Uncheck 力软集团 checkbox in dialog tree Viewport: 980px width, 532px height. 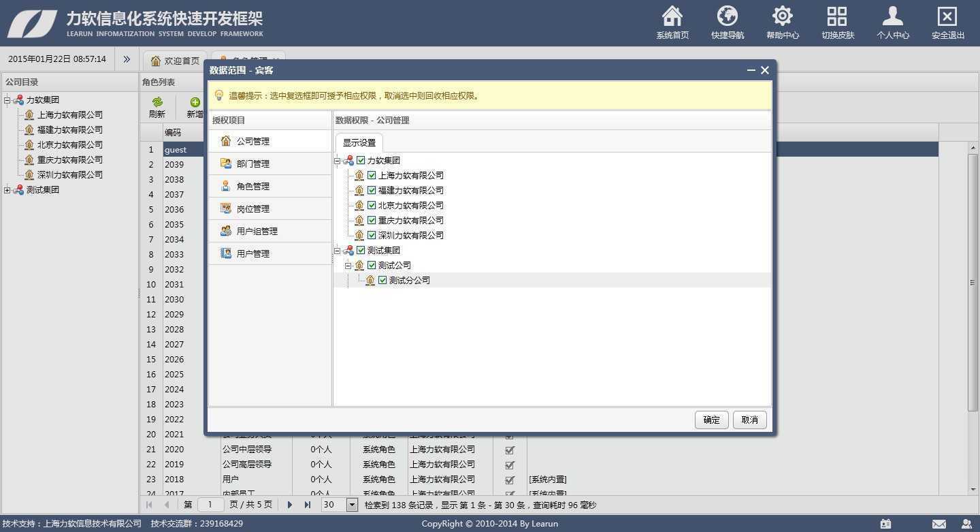pos(361,160)
